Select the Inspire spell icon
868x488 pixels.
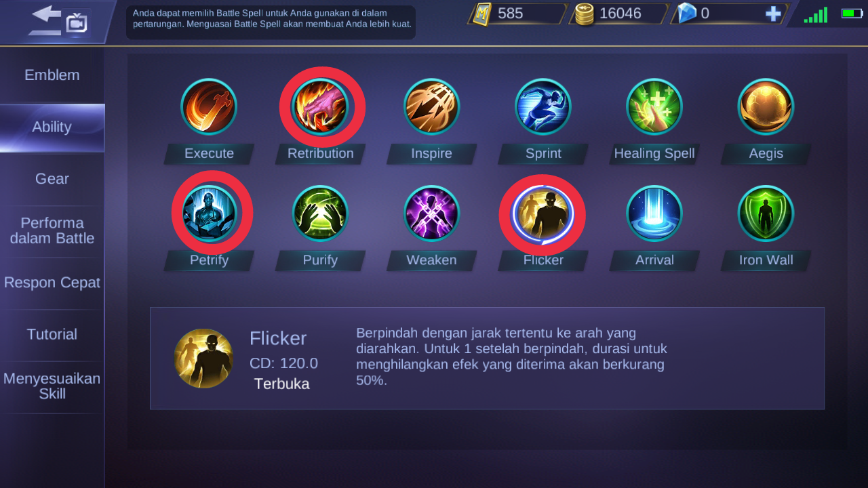(x=431, y=107)
